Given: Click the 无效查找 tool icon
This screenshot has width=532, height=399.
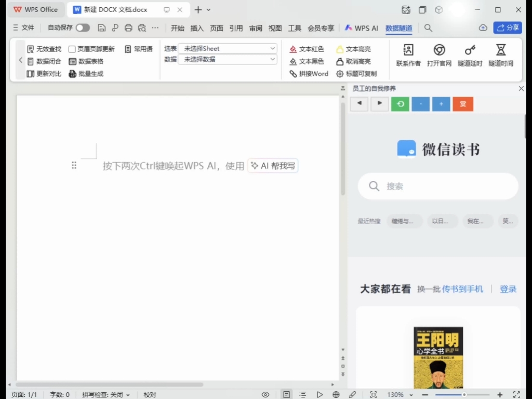Looking at the screenshot, I should click(x=30, y=49).
